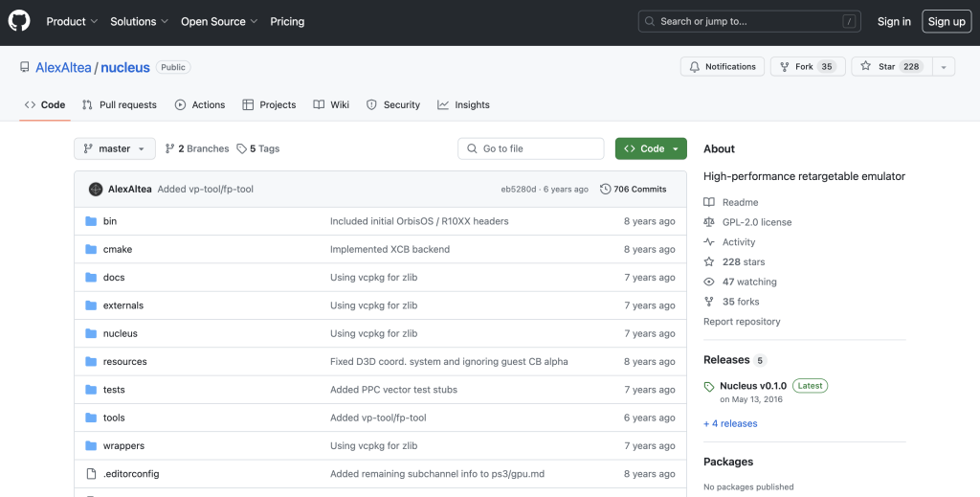
Task: Click the Notifications bell button
Action: pos(722,66)
